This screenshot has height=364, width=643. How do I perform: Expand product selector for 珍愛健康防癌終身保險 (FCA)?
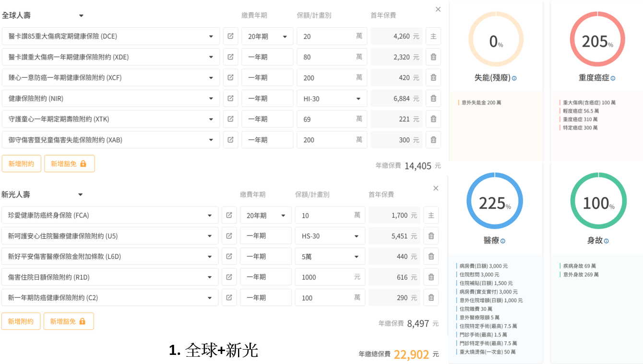pyautogui.click(x=210, y=215)
